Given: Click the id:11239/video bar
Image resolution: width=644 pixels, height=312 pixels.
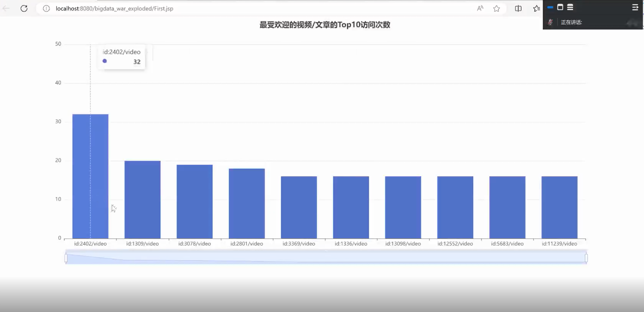Looking at the screenshot, I should click(559, 207).
